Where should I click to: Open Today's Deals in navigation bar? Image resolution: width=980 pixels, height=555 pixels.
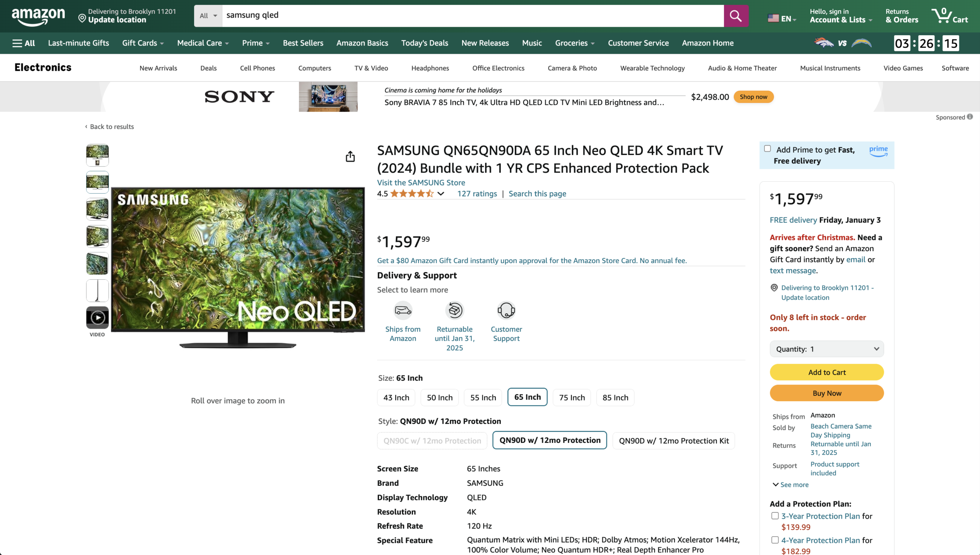425,43
